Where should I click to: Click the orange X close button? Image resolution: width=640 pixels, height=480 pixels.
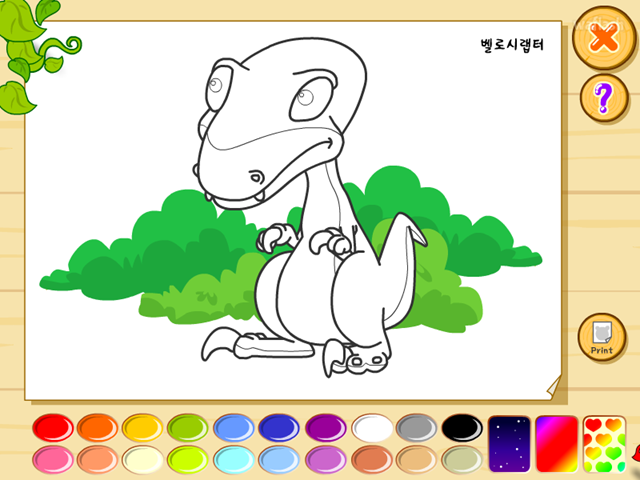click(x=603, y=38)
